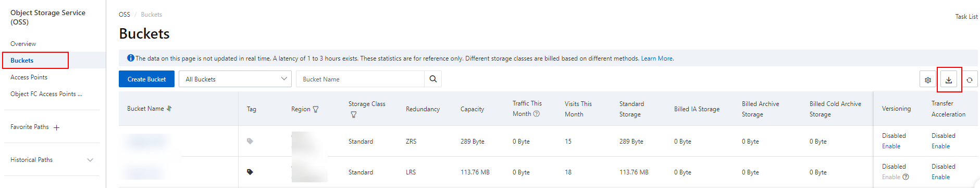Open table column settings gear icon
Viewport: 980px width, 188px height.
click(928, 80)
